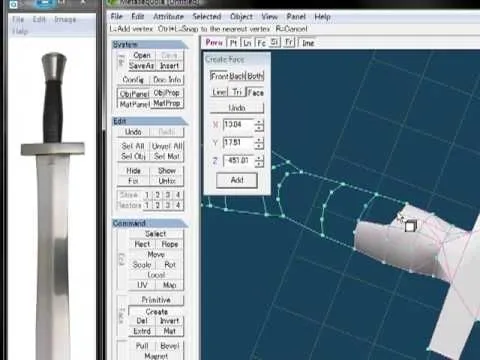
Task: Choose the Extrd extrude command
Action: (x=142, y=331)
